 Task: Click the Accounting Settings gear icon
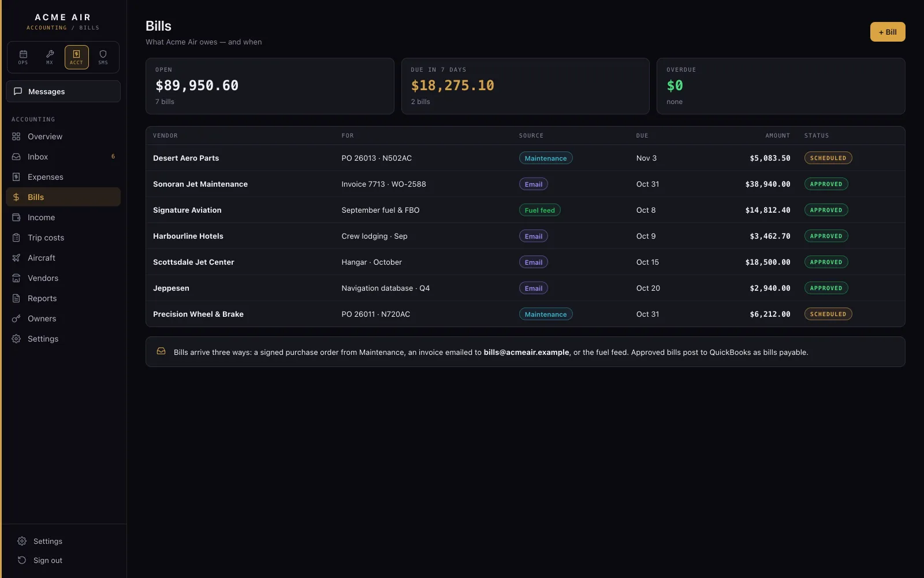16,339
